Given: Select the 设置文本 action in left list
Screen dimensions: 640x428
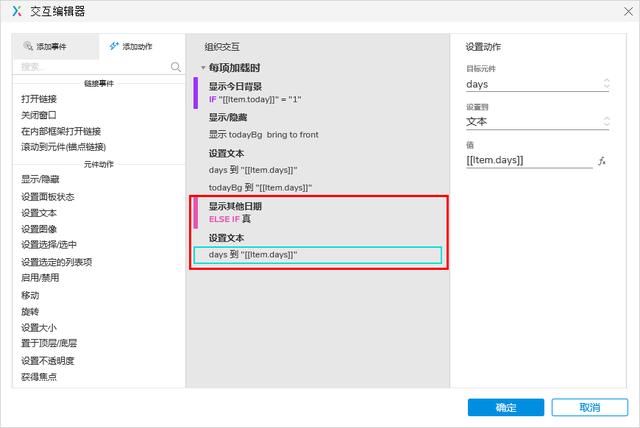Looking at the screenshot, I should 39,213.
